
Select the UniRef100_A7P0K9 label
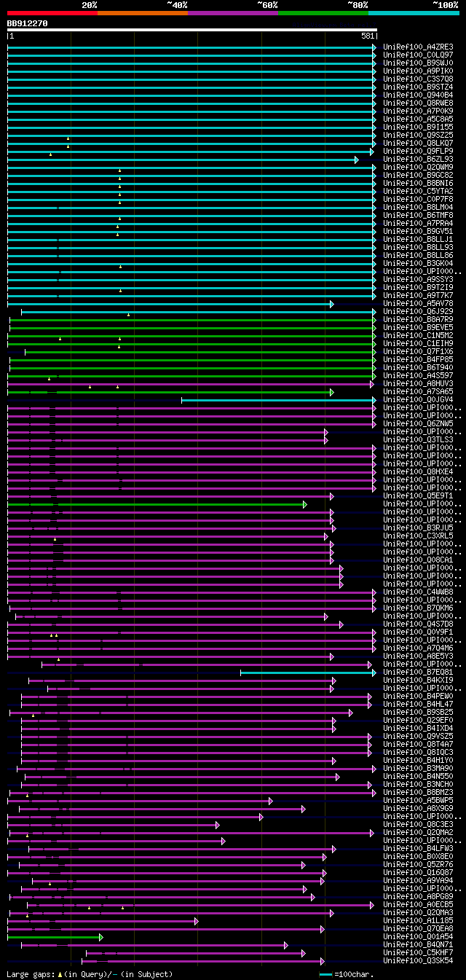418,111
